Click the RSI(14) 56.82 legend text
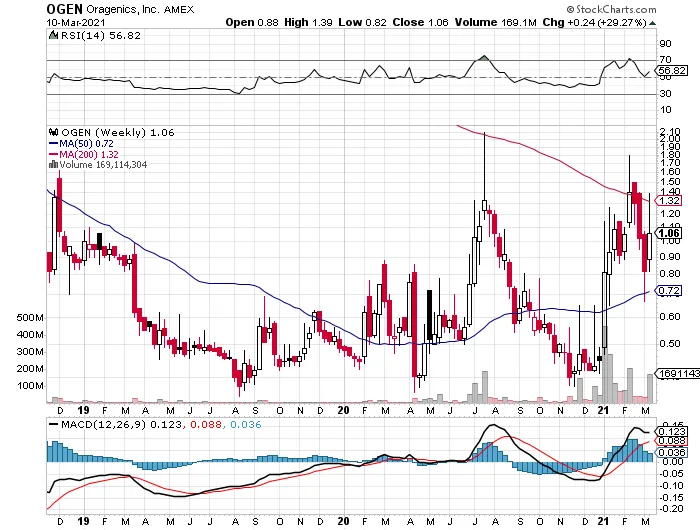Viewport: 700px width, 530px height. pyautogui.click(x=100, y=36)
